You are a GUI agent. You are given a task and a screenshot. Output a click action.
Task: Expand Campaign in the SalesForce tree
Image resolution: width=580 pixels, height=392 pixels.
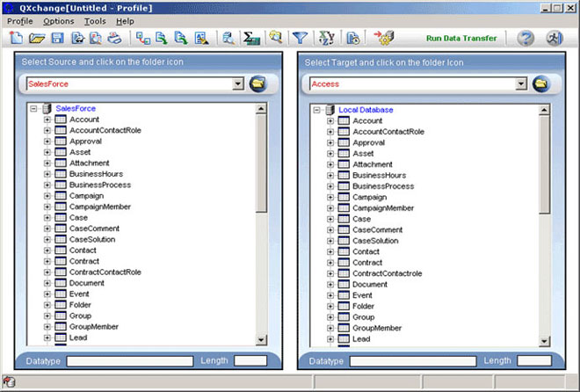click(47, 196)
